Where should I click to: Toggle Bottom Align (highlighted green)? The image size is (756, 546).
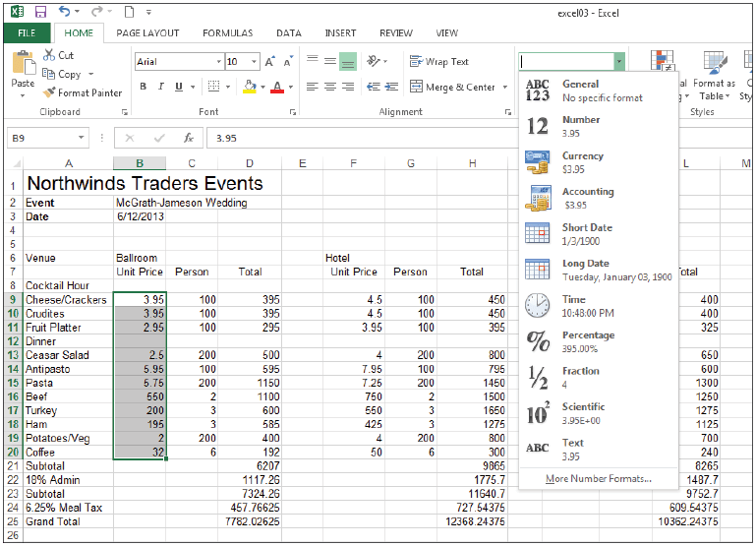[348, 62]
